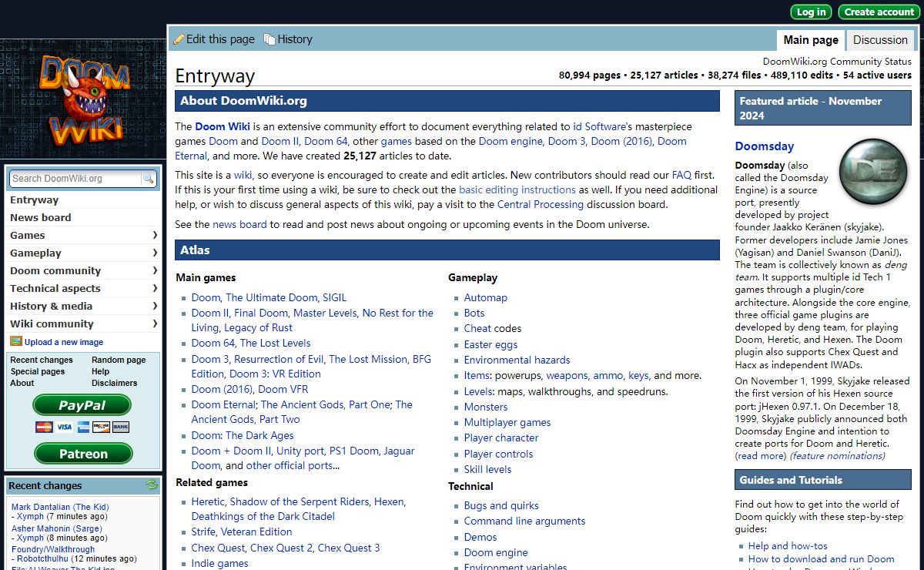The height and width of the screenshot is (570, 924).
Task: Open the Player character link
Action: [501, 438]
